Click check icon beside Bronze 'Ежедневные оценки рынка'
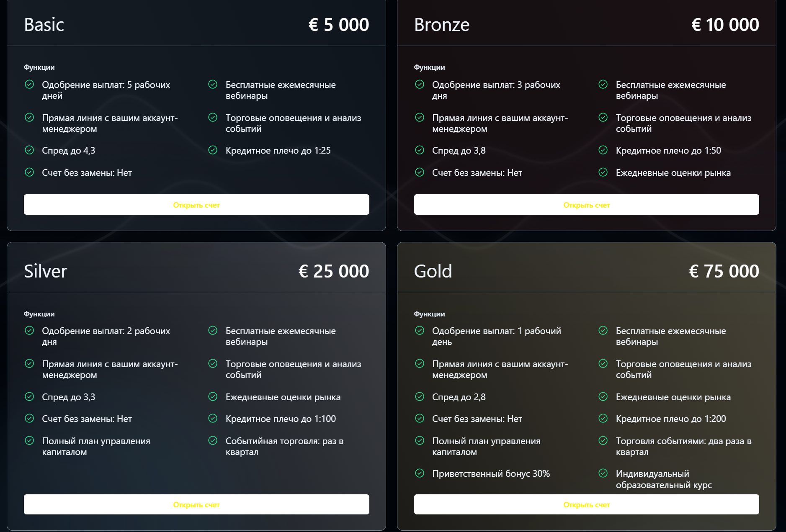Image resolution: width=786 pixels, height=532 pixels. point(603,172)
